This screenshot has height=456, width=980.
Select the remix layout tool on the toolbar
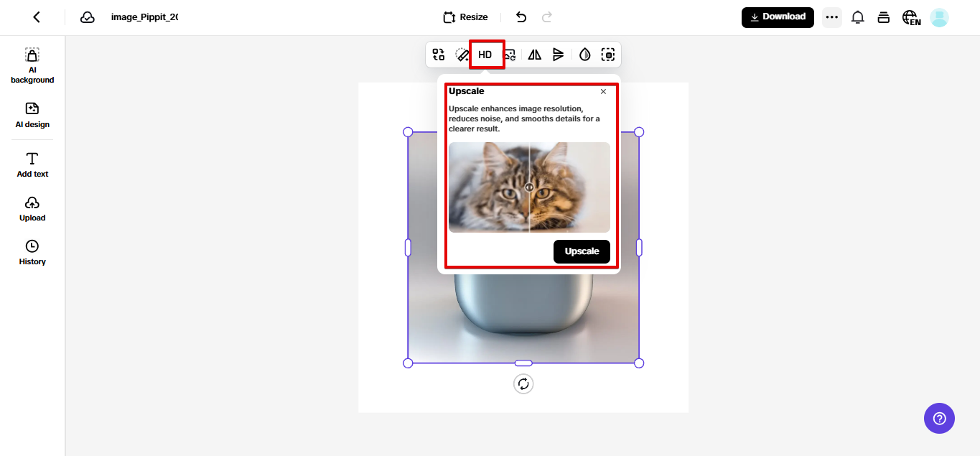coord(438,54)
